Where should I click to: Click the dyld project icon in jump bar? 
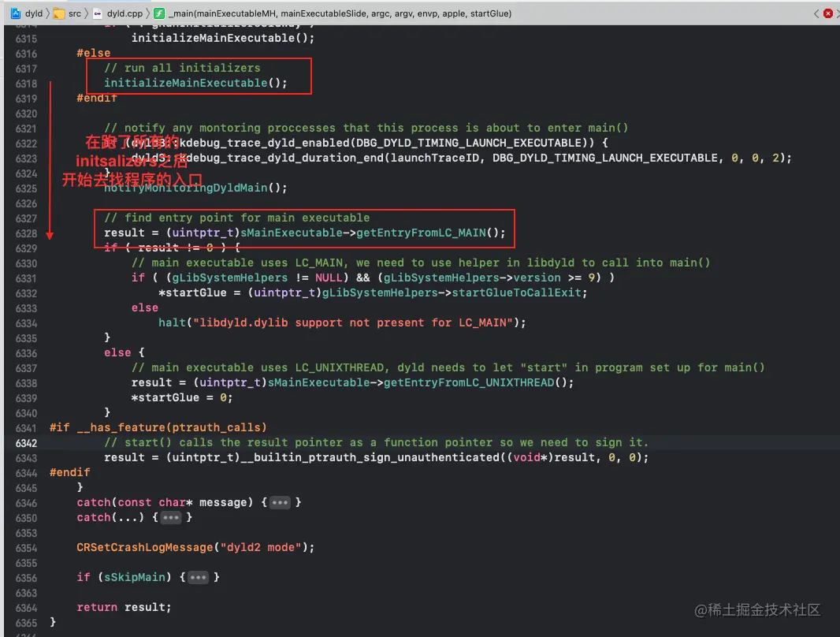coord(16,13)
